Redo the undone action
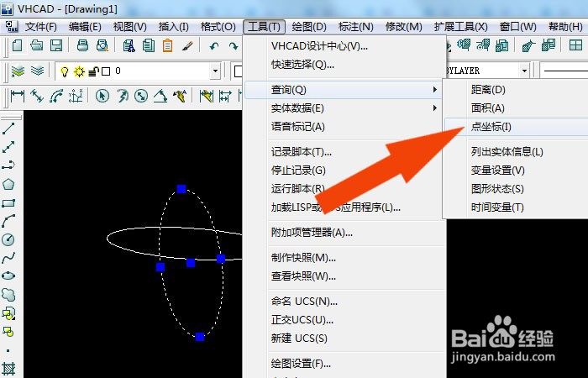 [x=234, y=46]
